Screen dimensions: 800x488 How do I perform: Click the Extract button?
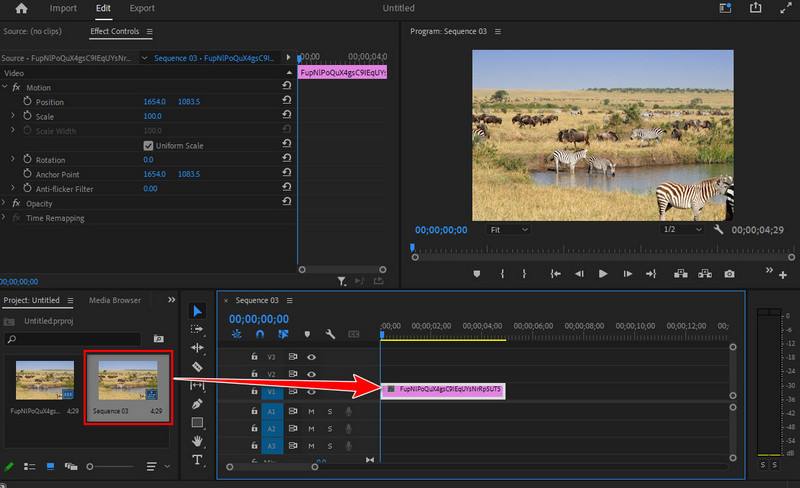coord(705,274)
